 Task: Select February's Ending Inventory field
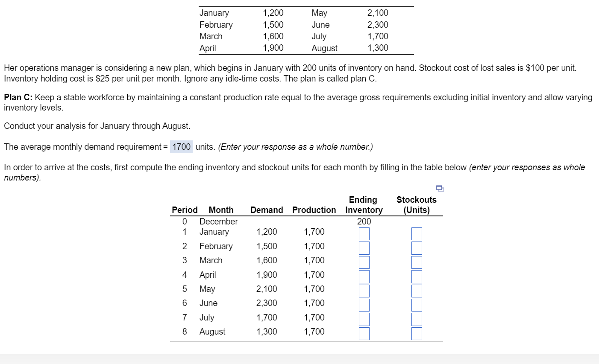[x=364, y=248]
